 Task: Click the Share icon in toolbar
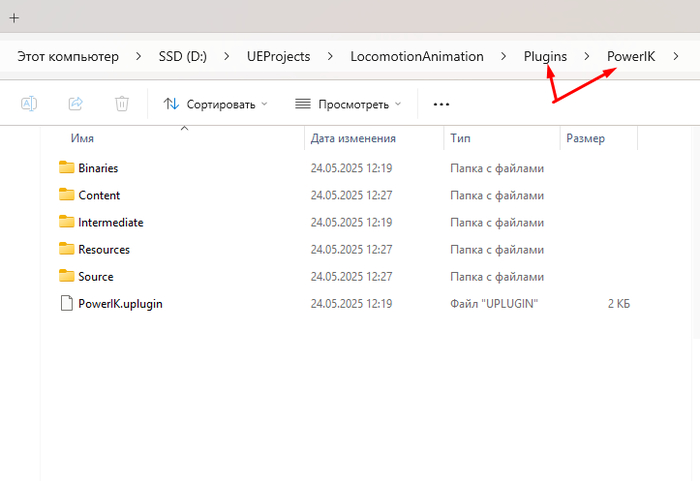tap(75, 104)
